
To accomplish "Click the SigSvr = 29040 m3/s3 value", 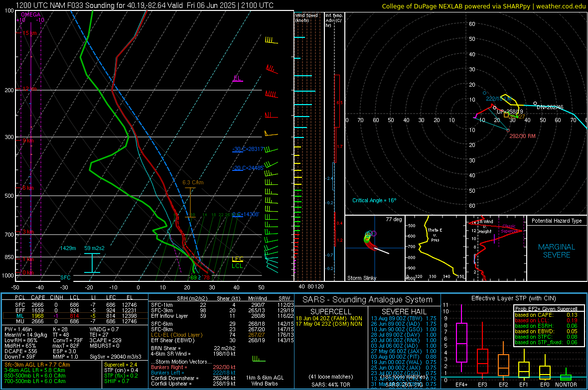I will click(x=116, y=357).
